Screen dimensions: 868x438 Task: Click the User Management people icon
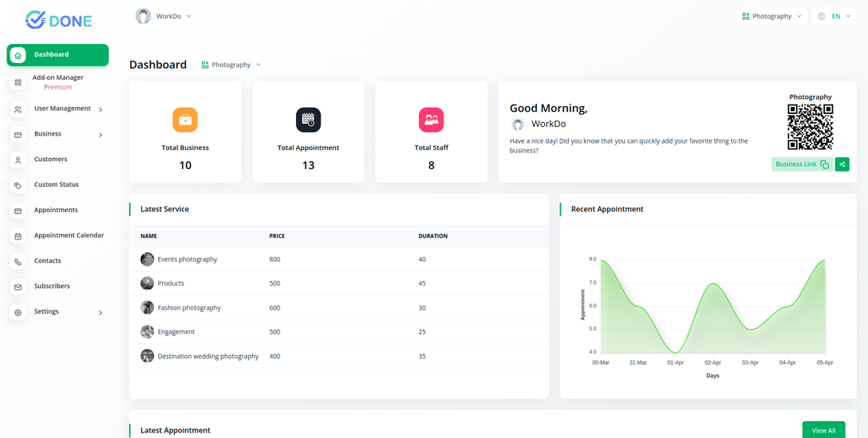[18, 109]
